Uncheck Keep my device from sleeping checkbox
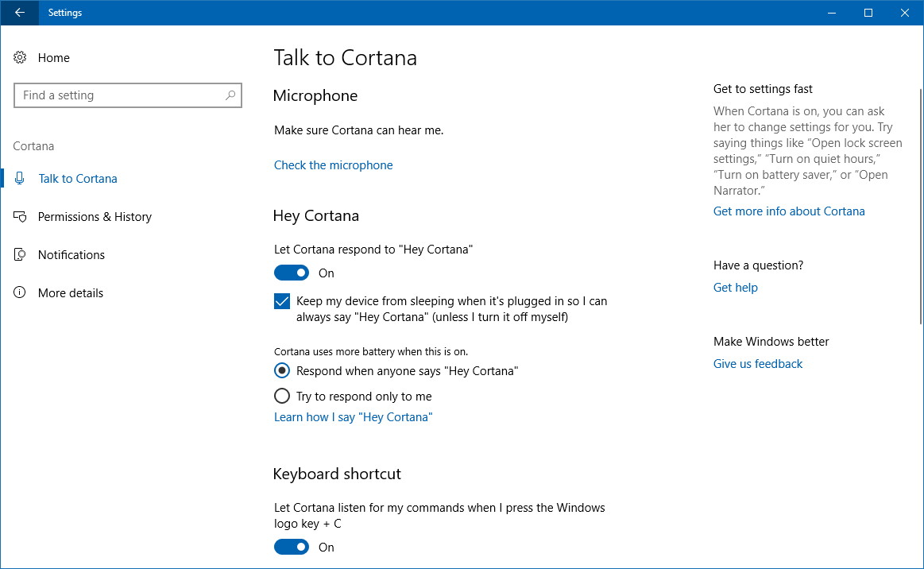The width and height of the screenshot is (924, 569). pyautogui.click(x=282, y=301)
